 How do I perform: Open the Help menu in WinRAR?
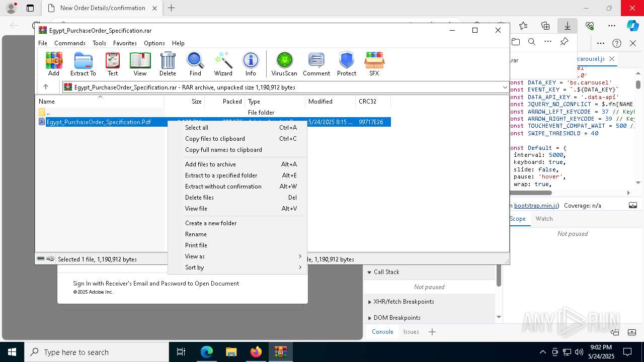[x=178, y=43]
